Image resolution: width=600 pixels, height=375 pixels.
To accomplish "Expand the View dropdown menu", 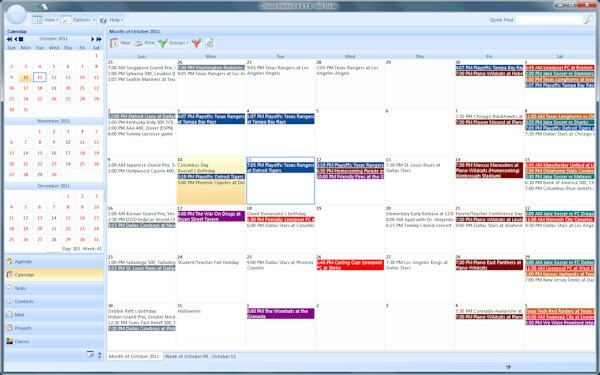I will click(x=46, y=20).
